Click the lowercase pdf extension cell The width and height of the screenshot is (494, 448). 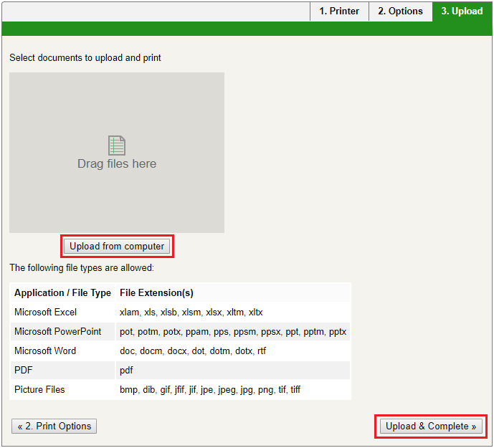pyautogui.click(x=126, y=370)
